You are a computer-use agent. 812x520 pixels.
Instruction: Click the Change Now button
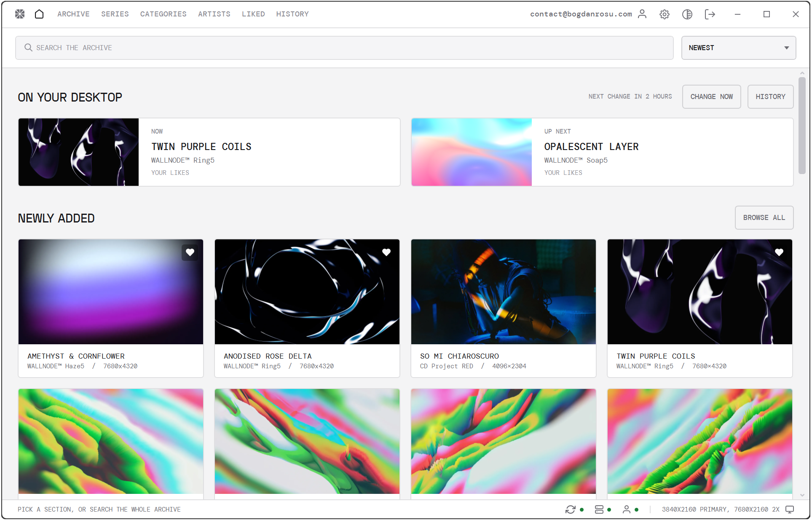click(712, 96)
